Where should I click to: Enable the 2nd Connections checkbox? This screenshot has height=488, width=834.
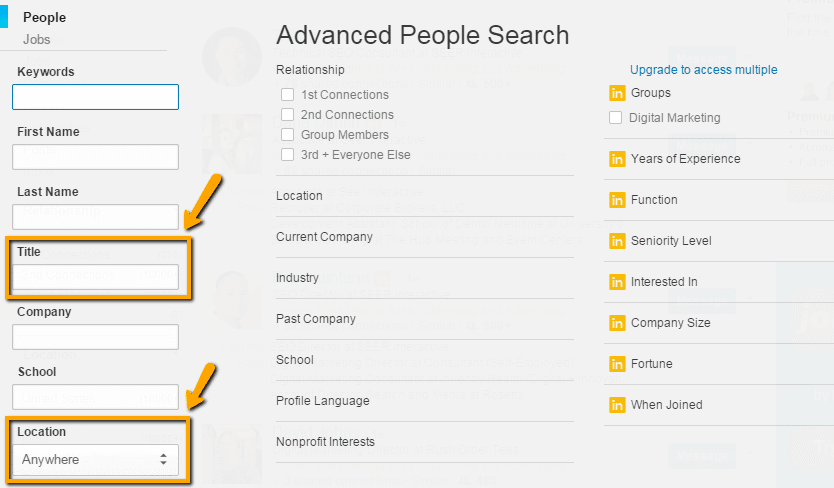coord(288,115)
